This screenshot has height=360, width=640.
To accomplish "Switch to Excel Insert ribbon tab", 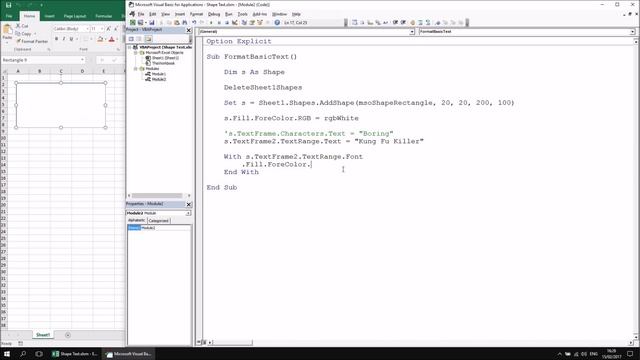I will click(49, 16).
